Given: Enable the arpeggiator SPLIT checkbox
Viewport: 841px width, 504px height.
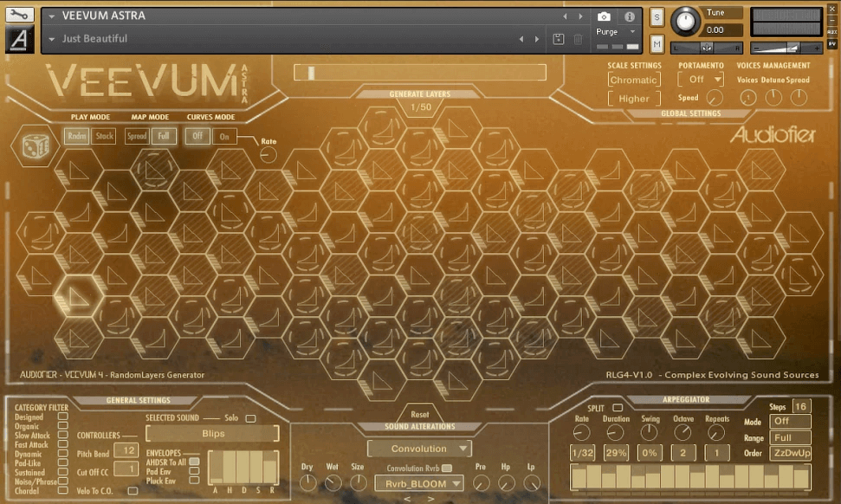Looking at the screenshot, I should pyautogui.click(x=617, y=408).
